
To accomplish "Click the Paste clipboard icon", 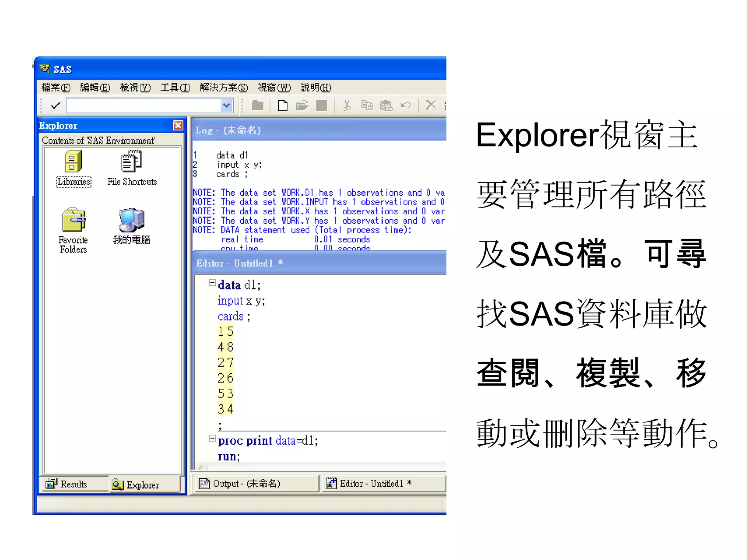I will pyautogui.click(x=386, y=105).
